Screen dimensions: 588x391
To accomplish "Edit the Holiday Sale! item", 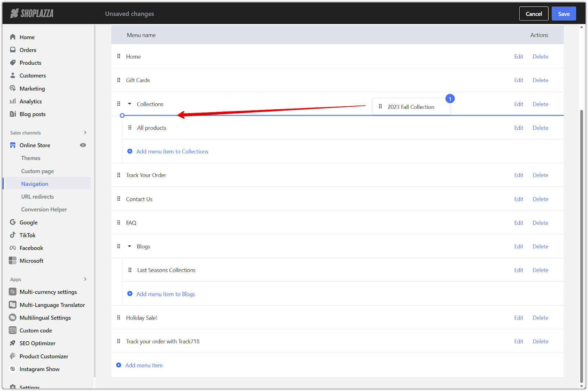I will click(x=519, y=317).
